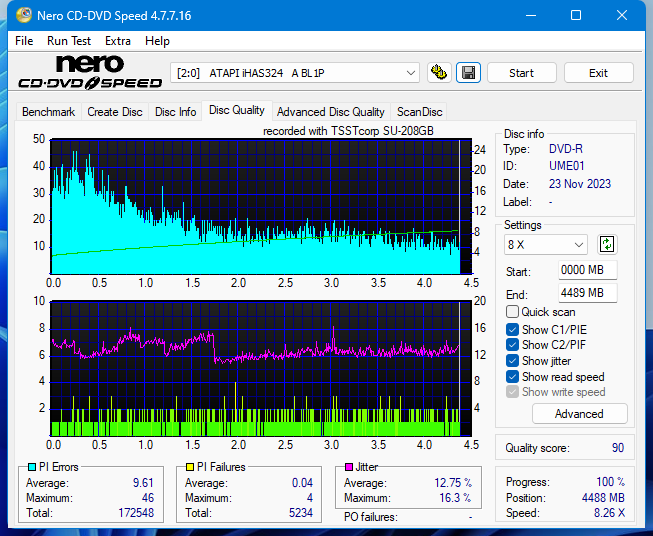653x536 pixels.
Task: Click the disabled Show write speed checkbox
Action: click(512, 391)
